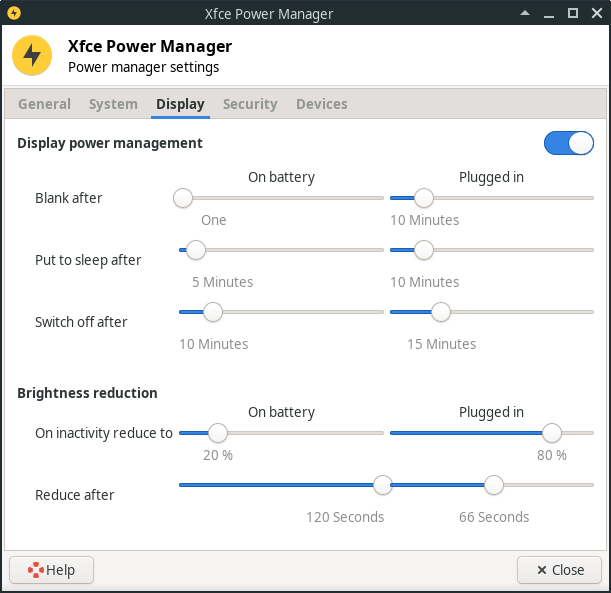Open the System tab
Viewport: 611px width, 593px height.
pyautogui.click(x=113, y=104)
